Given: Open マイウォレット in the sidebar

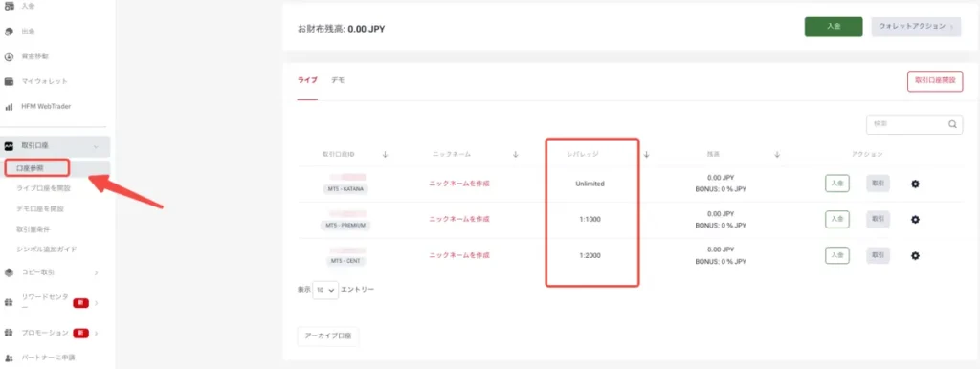Looking at the screenshot, I should pos(44,81).
